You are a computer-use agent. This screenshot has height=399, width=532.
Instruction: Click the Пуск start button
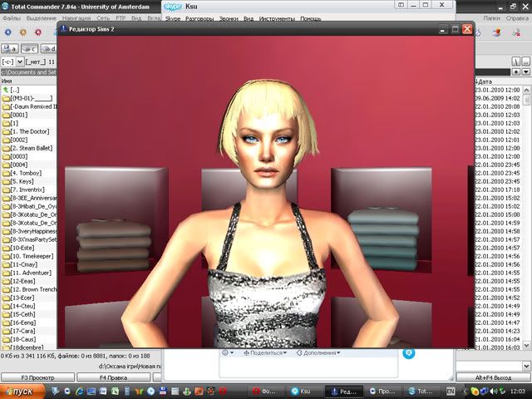(x=22, y=392)
